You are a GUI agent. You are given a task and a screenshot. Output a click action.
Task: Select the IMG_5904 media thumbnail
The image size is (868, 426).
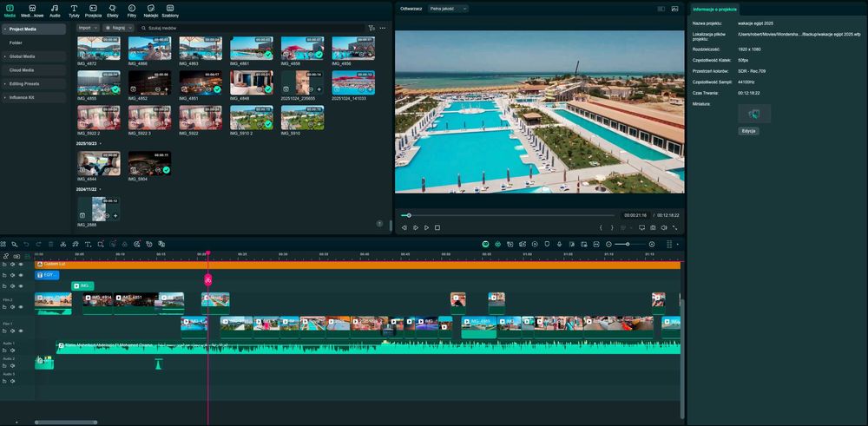pyautogui.click(x=149, y=163)
